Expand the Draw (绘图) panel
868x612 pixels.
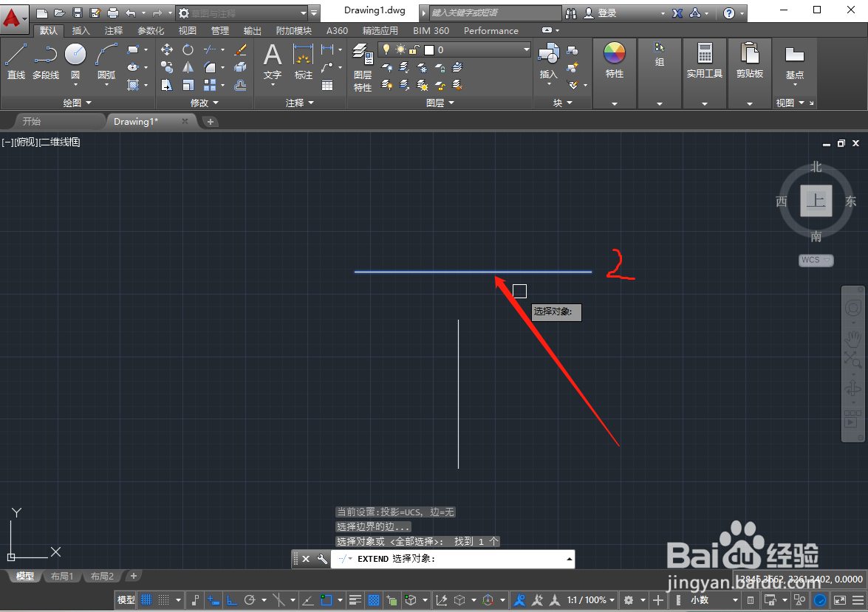coord(77,103)
